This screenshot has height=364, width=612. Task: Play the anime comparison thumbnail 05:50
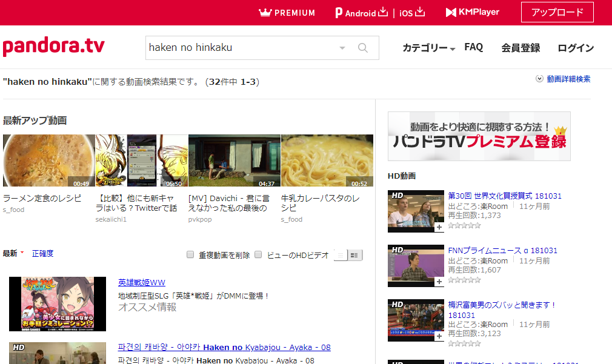coord(142,160)
